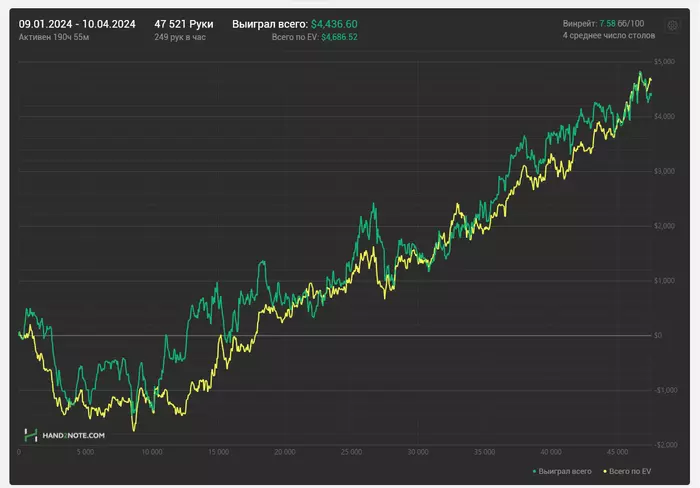Image resolution: width=700 pixels, height=488 pixels.
Task: Click the $0 y-axis baseline label
Action: pyautogui.click(x=659, y=335)
